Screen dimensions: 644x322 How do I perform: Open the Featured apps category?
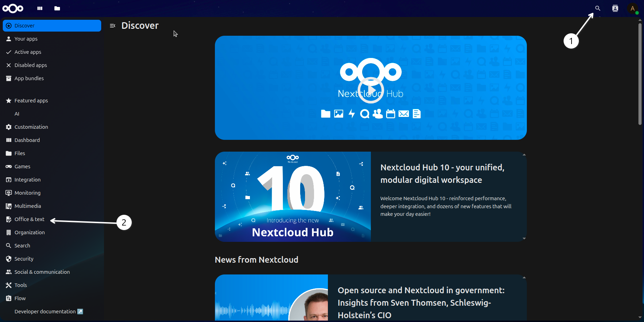[x=52, y=101]
